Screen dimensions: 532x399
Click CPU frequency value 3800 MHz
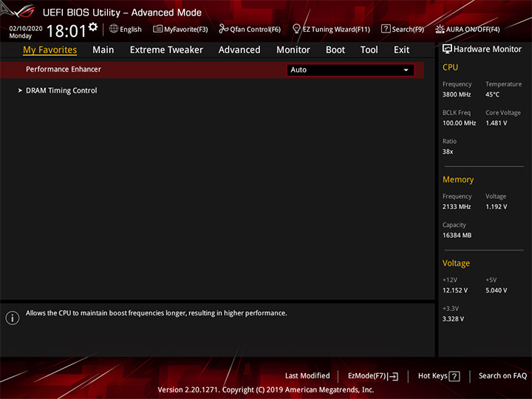(x=457, y=95)
